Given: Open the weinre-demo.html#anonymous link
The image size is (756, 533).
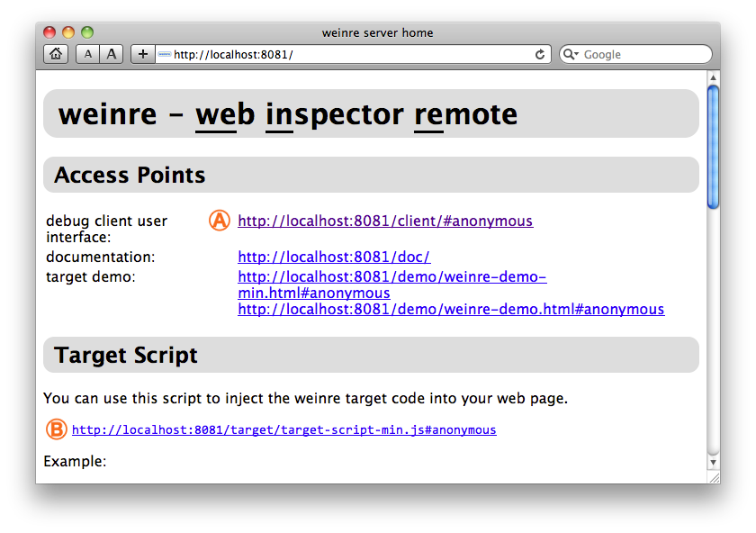Looking at the screenshot, I should tap(451, 310).
